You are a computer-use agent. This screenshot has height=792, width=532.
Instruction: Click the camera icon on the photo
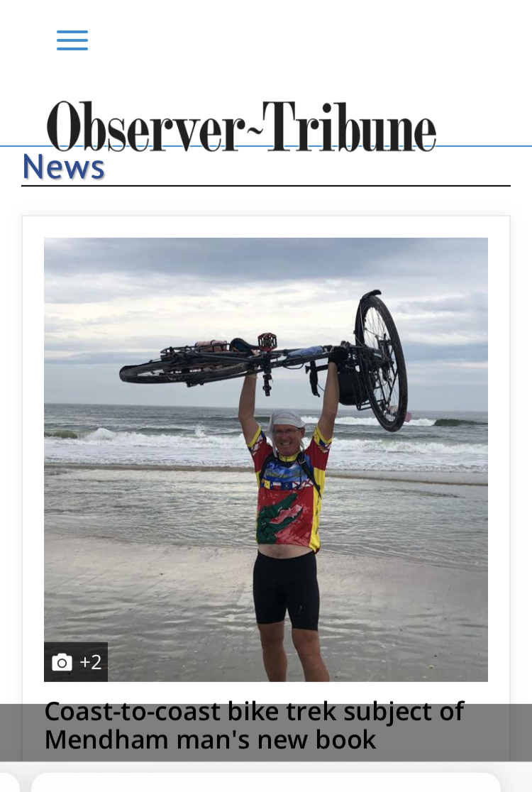click(x=62, y=662)
